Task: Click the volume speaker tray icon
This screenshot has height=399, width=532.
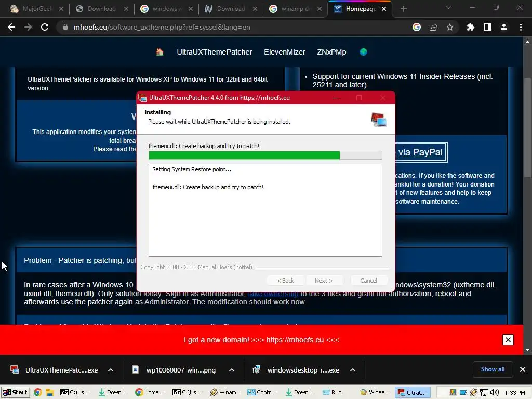Action: [495, 392]
